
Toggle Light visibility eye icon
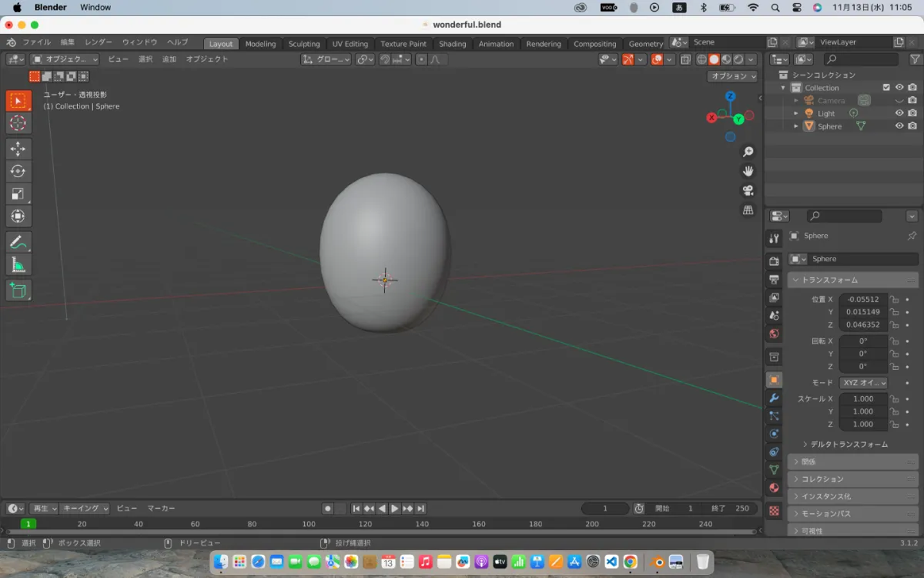click(899, 113)
